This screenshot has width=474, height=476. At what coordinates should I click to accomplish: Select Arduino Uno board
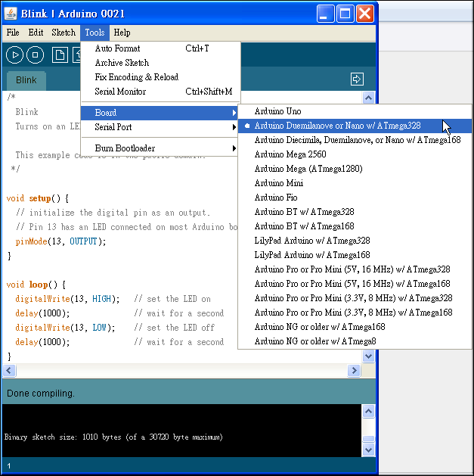coord(355,111)
